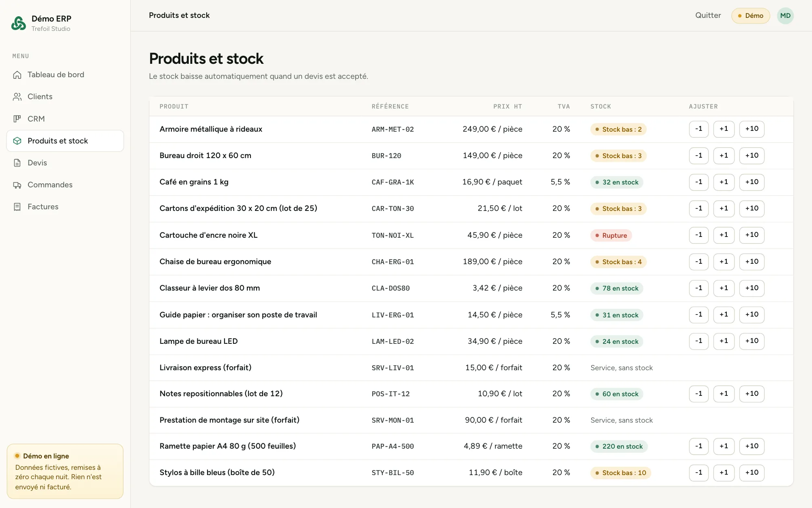Screen dimensions: 812x508
Task: Click the Factures receipt icon
Action: [17, 207]
